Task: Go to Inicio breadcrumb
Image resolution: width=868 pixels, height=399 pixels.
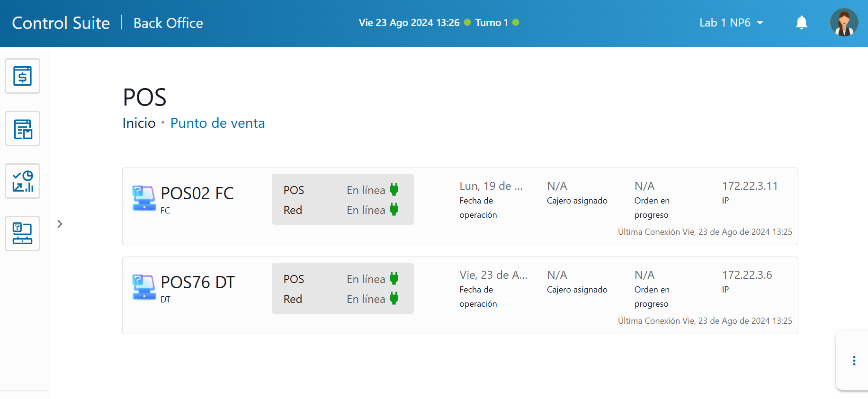Action: [139, 123]
